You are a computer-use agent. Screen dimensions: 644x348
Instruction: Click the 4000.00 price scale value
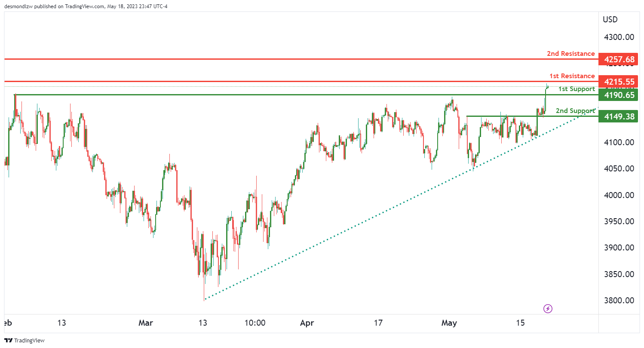coord(619,195)
